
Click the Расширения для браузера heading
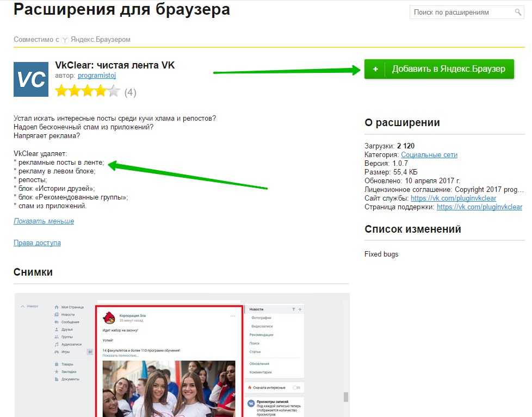[x=122, y=9]
